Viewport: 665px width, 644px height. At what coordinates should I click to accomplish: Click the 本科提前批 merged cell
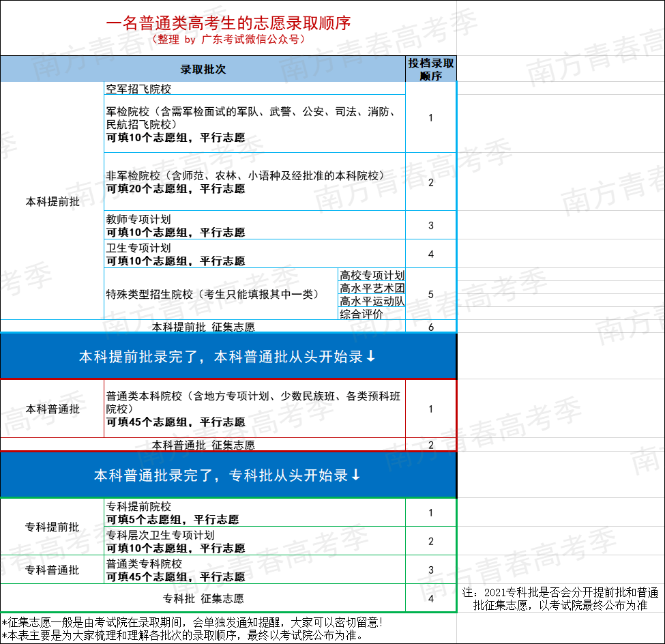[52, 201]
